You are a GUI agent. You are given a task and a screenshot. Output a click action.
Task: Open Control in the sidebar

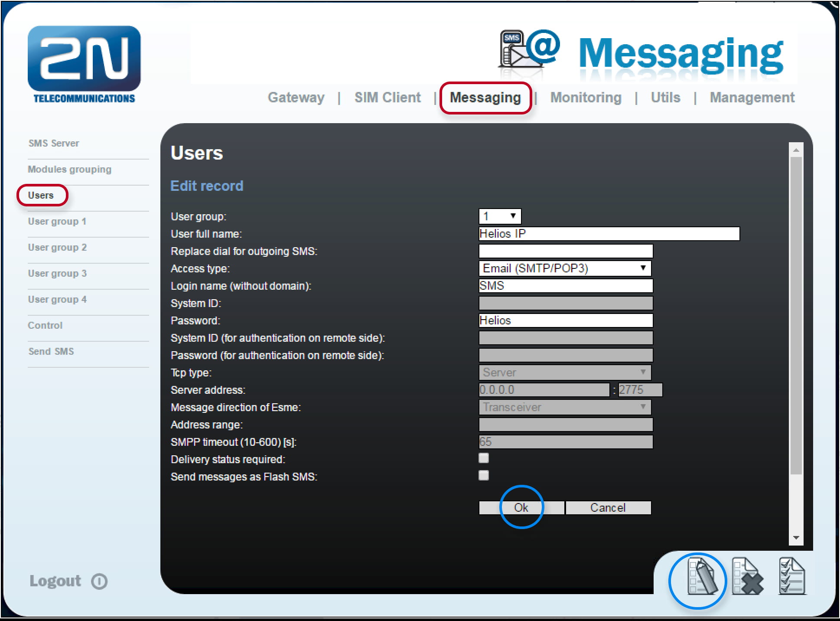click(45, 326)
